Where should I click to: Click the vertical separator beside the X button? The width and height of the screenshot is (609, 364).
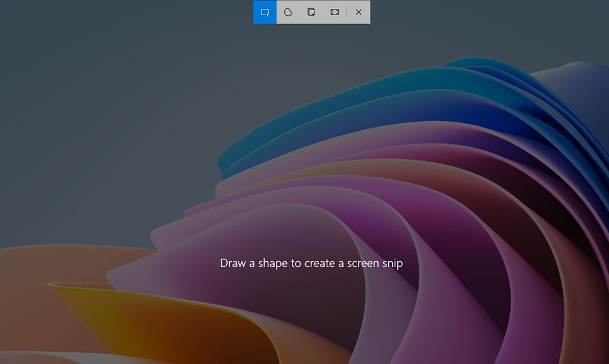346,12
